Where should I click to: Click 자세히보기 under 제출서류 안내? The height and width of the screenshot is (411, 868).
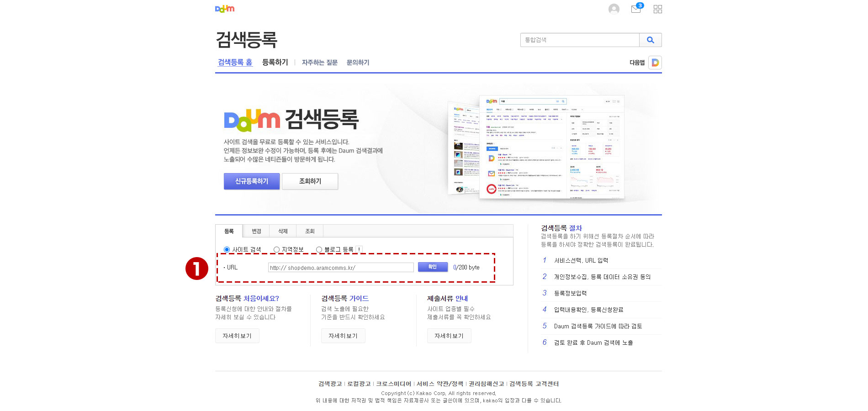pyautogui.click(x=449, y=336)
